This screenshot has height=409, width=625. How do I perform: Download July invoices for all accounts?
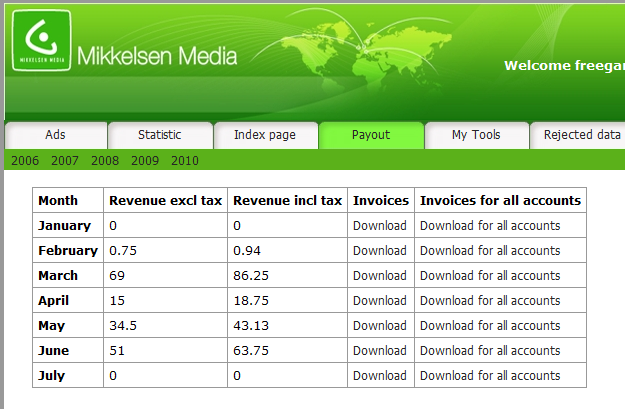tap(490, 376)
